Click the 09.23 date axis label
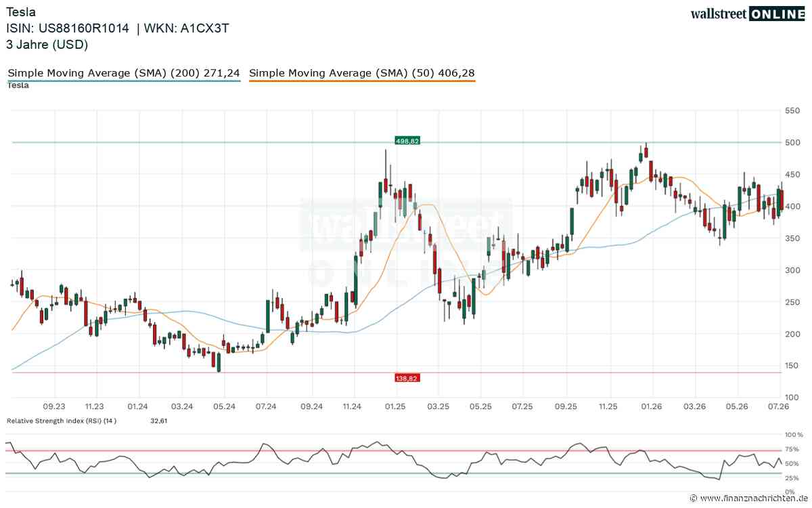This screenshot has height=508, width=812. click(x=54, y=406)
